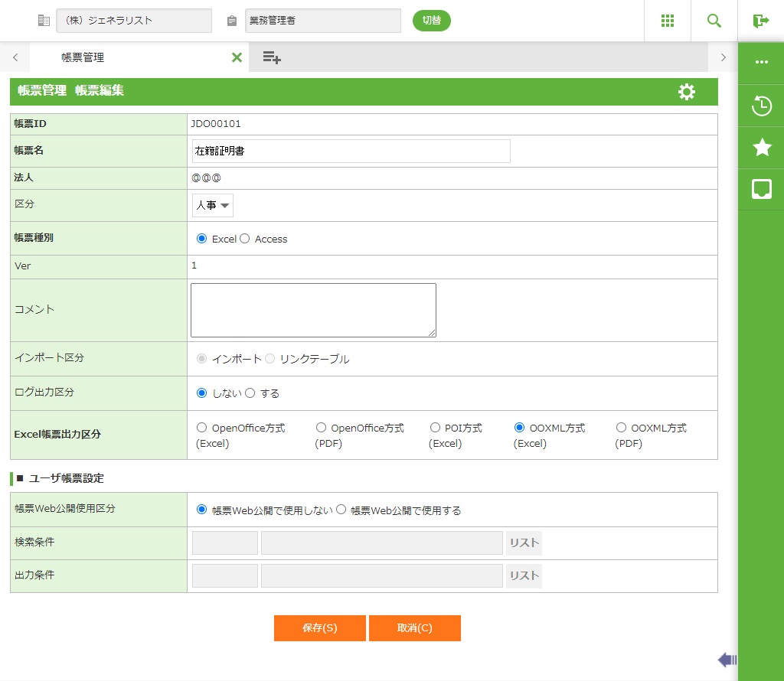Image resolution: width=784 pixels, height=681 pixels.
Task: Click the add new tab icon
Action: pyautogui.click(x=271, y=57)
